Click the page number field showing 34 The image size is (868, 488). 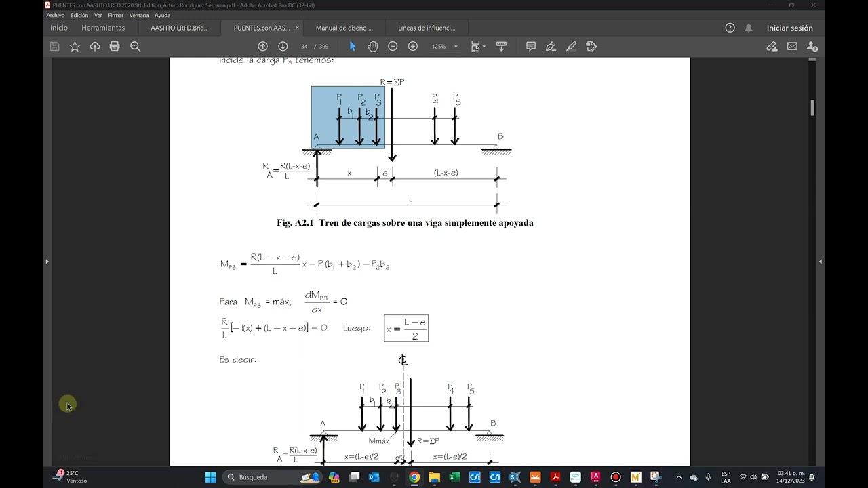[304, 46]
